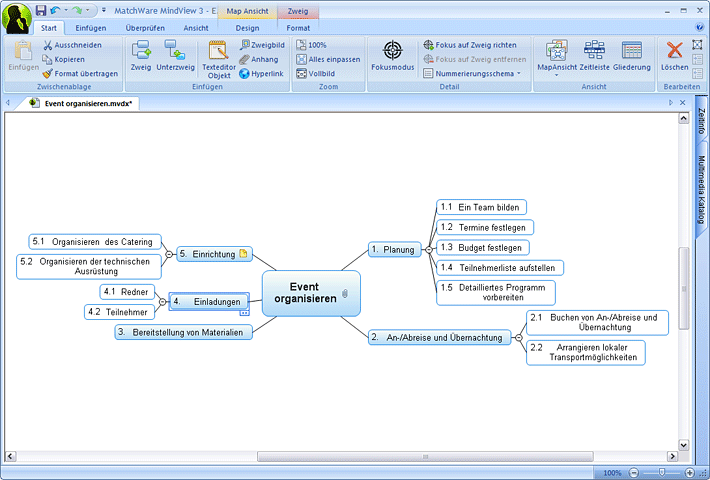Open Nummerierungsschema dropdown

[472, 73]
